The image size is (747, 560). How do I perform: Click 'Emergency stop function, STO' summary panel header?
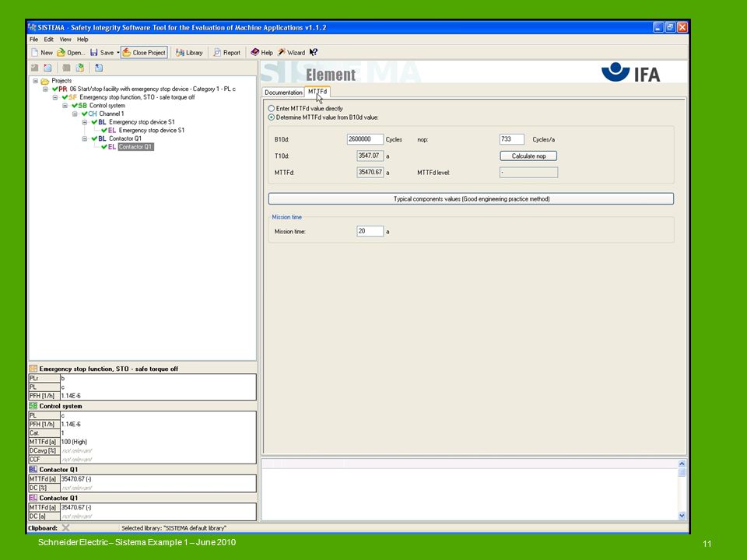click(109, 369)
